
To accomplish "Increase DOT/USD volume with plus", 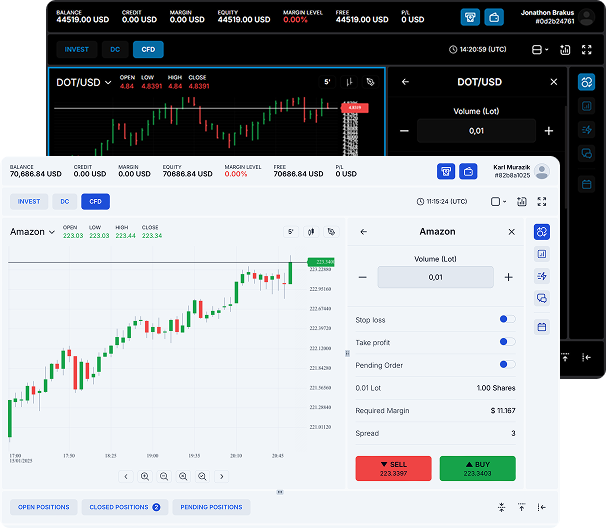I will click(549, 131).
